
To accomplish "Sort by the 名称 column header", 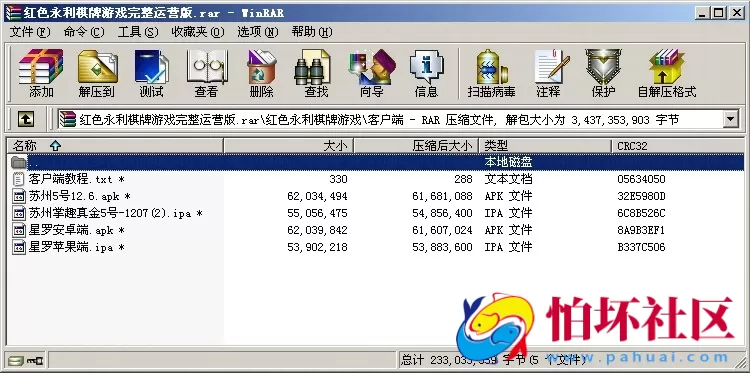I will point(115,146).
